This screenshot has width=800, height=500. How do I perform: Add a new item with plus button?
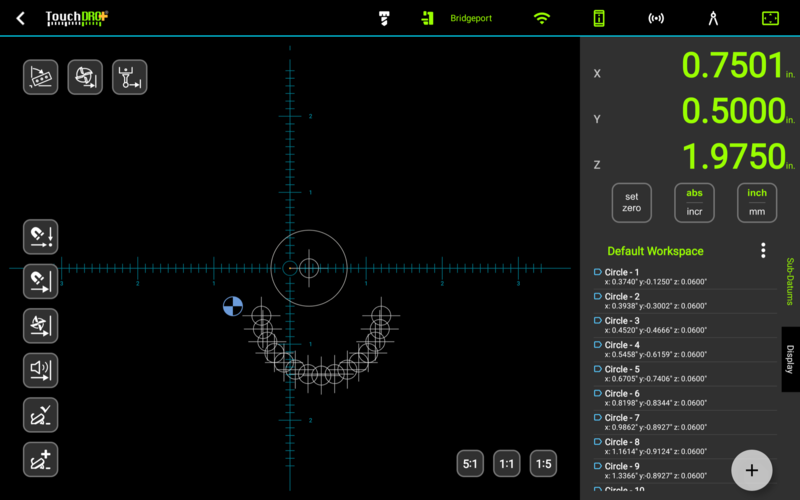[752, 470]
